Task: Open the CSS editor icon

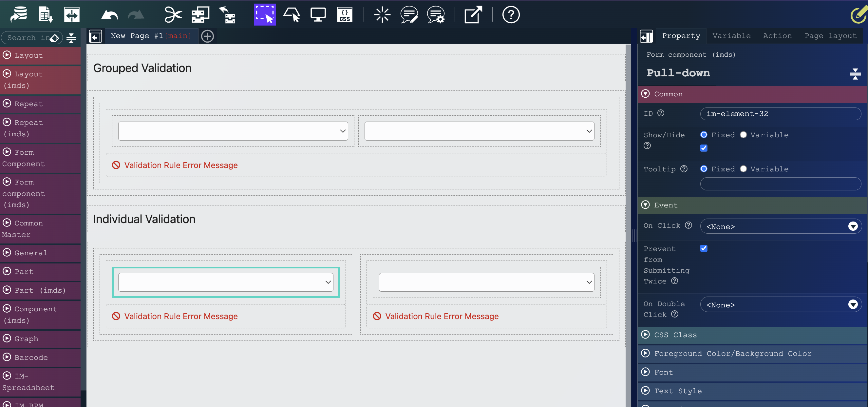Action: pos(344,15)
